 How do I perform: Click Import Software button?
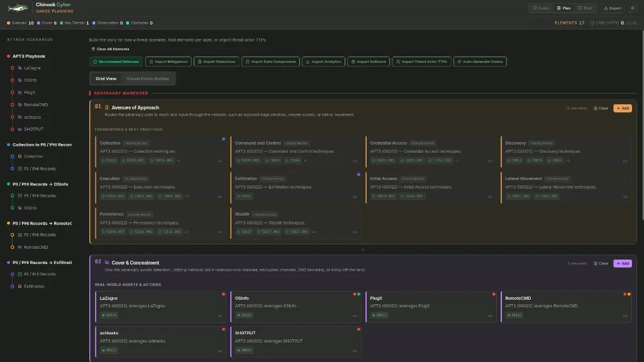tap(368, 62)
